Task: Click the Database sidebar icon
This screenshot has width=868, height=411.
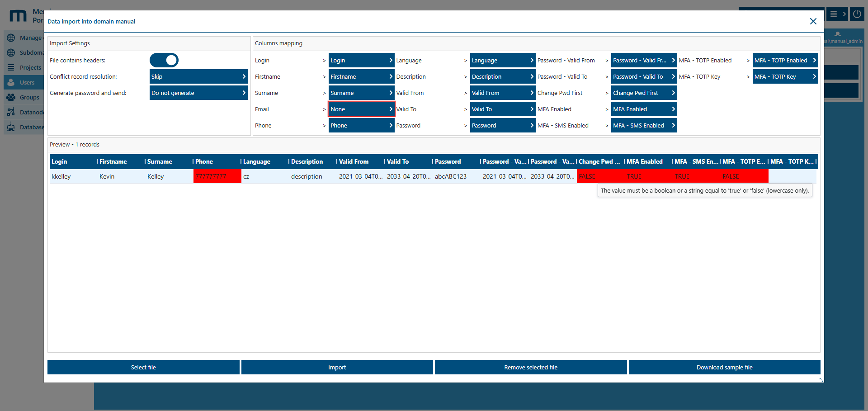Action: click(11, 127)
